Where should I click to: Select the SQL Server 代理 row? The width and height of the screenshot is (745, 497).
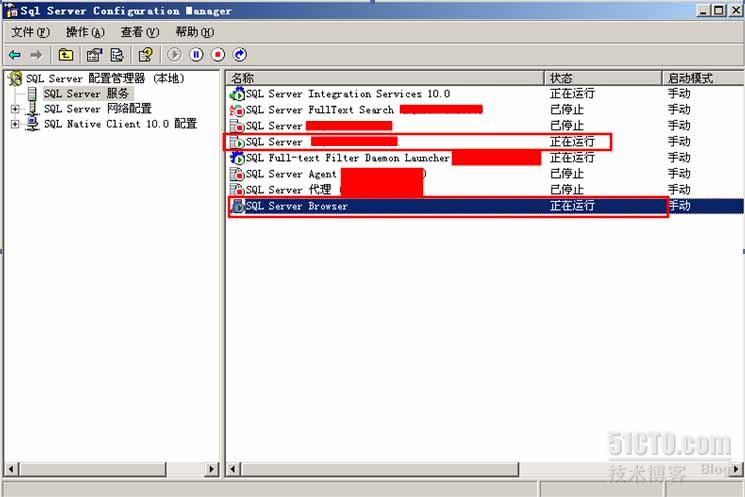click(485, 190)
